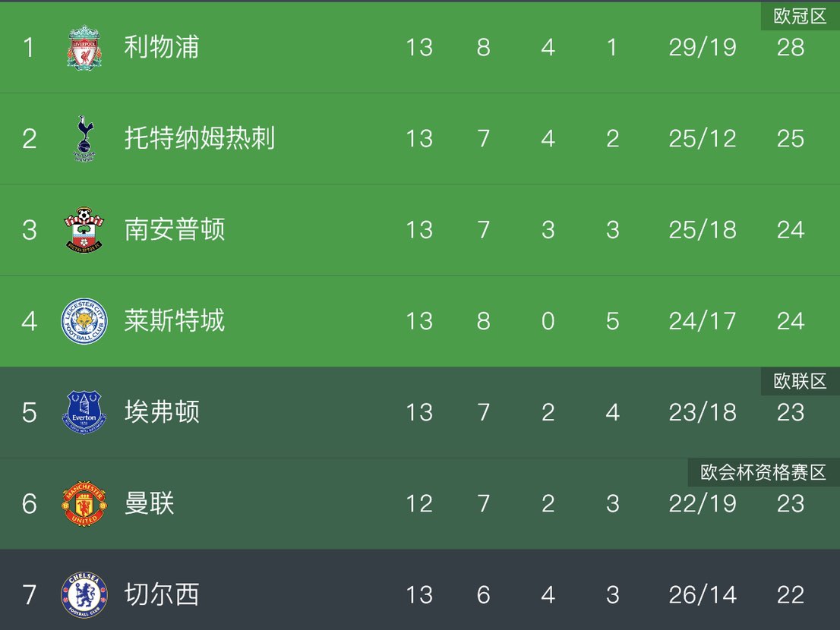Viewport: 840px width, 630px height.
Task: Click the 欧联区 zone label
Action: click(800, 382)
